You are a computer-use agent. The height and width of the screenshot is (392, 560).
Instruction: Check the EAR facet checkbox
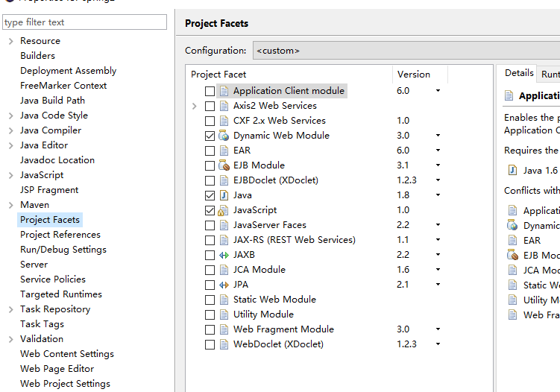(x=210, y=151)
